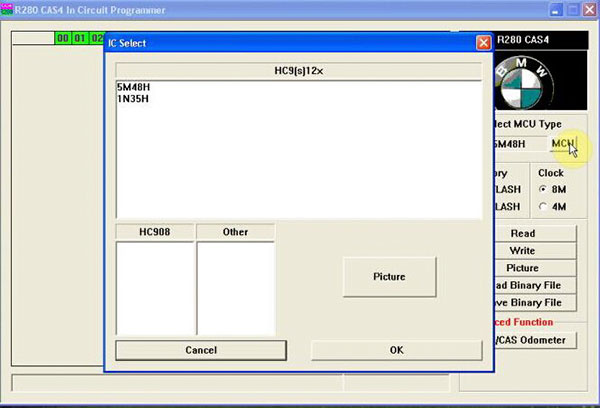Click the Other column header
Screen dimensions: 600x408
pos(235,232)
